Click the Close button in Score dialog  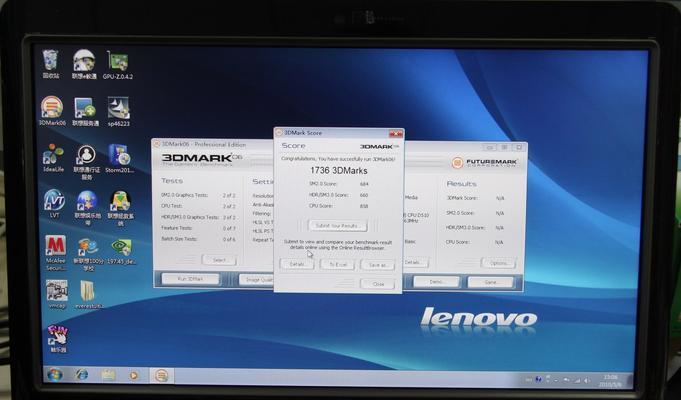pyautogui.click(x=377, y=284)
